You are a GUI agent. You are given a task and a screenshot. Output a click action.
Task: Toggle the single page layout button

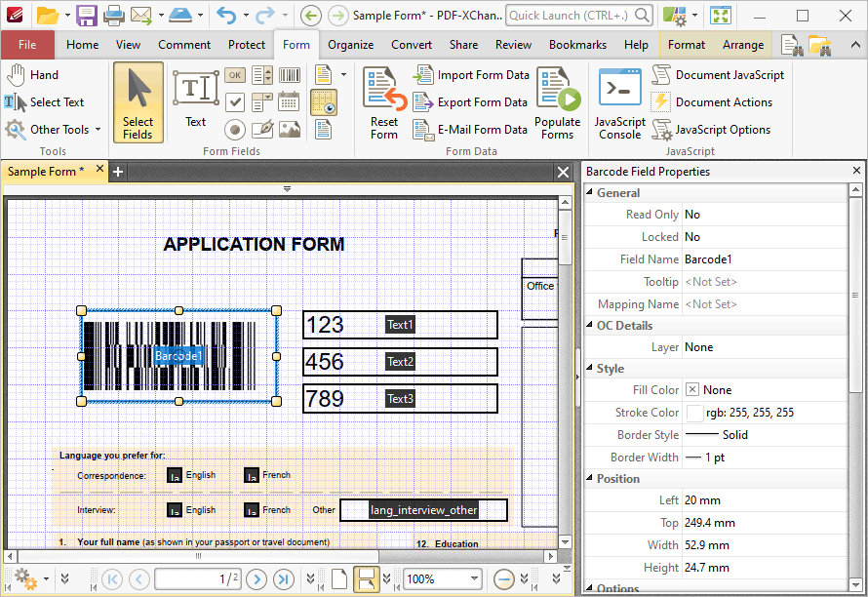coord(339,579)
